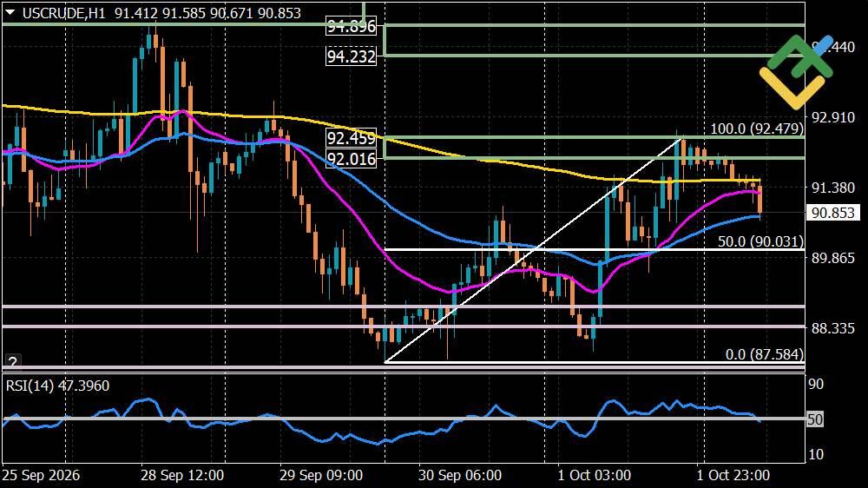Click the 28 Sep 12:00 time label
This screenshot has width=868, height=488.
[x=182, y=475]
